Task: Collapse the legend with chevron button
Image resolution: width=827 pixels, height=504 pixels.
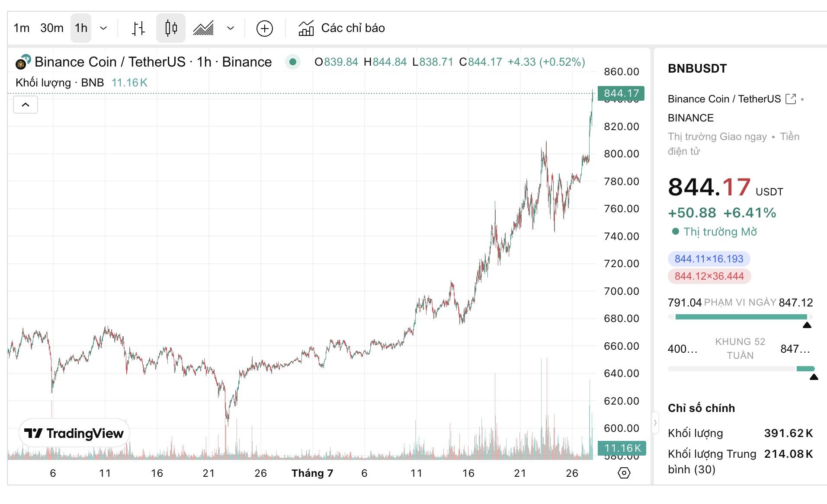Action: pyautogui.click(x=26, y=105)
